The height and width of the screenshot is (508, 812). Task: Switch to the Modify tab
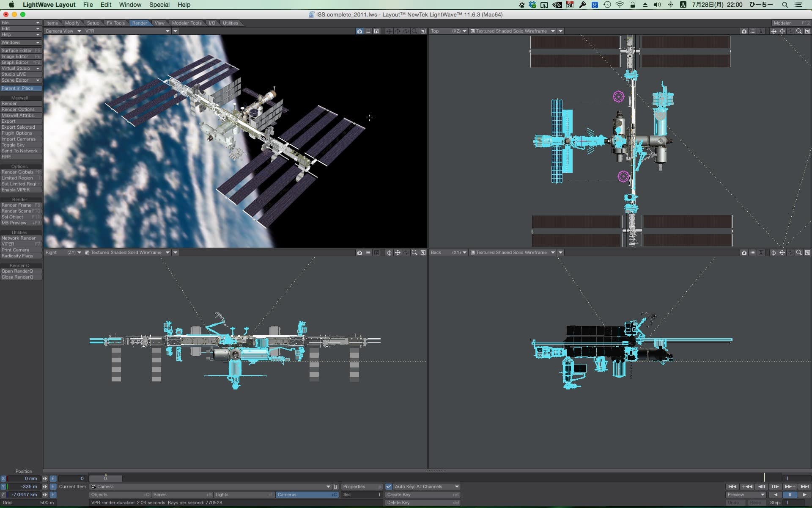pyautogui.click(x=72, y=23)
